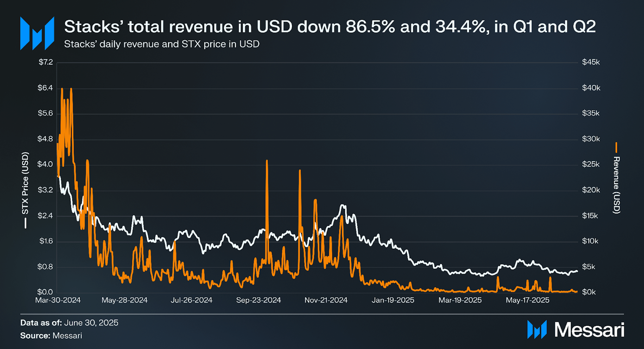Image resolution: width=644 pixels, height=349 pixels.
Task: Click the 'Source: Messari' text
Action: click(51, 335)
